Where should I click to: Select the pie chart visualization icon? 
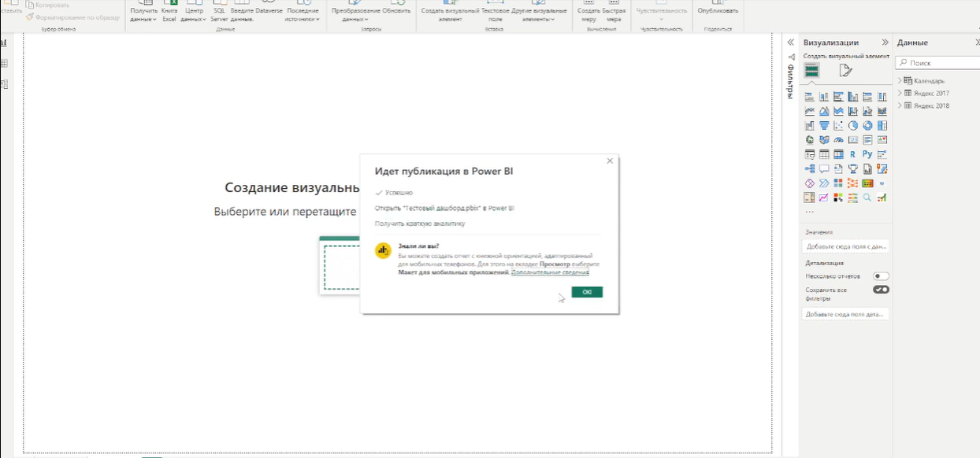coord(855,124)
